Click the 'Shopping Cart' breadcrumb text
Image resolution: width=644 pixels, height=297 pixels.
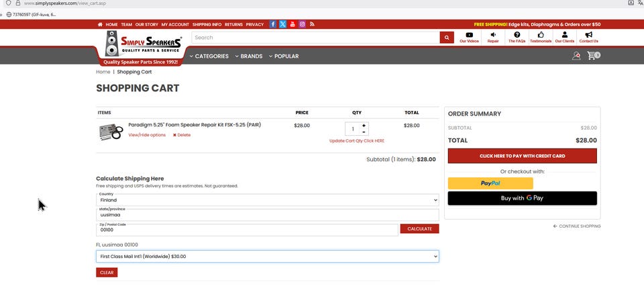click(134, 72)
